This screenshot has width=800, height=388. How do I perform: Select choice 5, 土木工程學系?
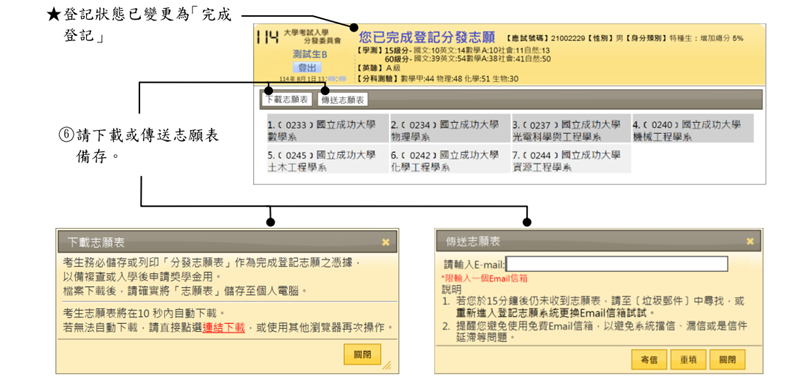(327, 159)
